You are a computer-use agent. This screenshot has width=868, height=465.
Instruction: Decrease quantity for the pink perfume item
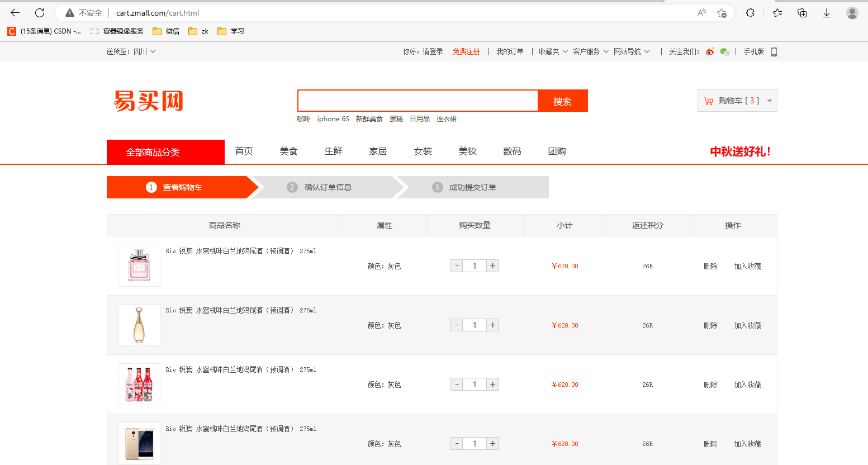point(457,266)
